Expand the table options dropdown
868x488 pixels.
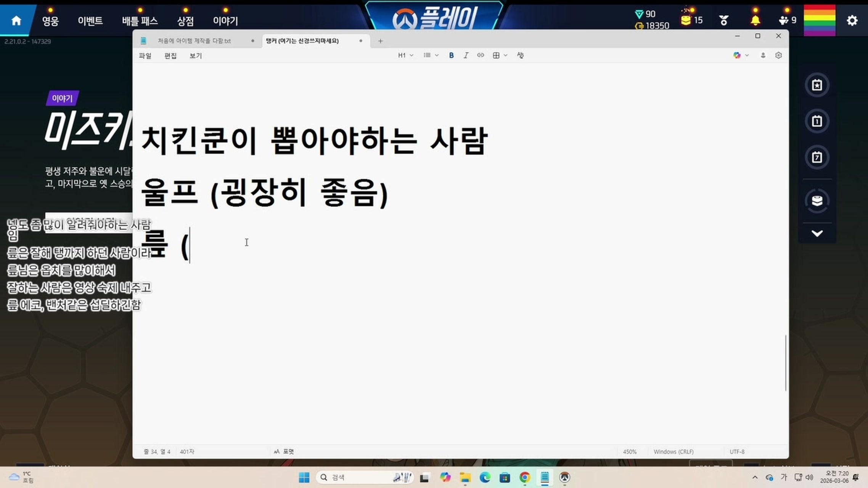[x=505, y=55]
